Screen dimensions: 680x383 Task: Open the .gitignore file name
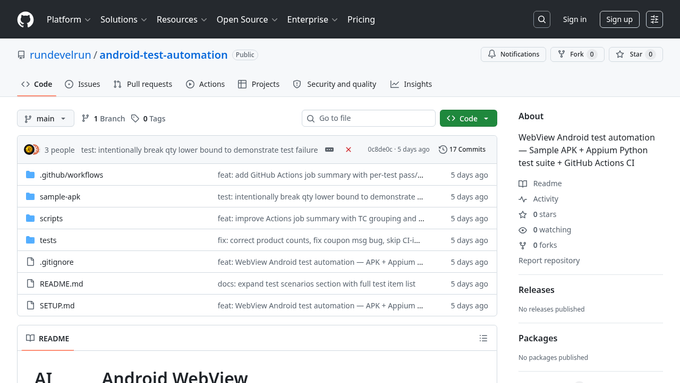pos(56,262)
